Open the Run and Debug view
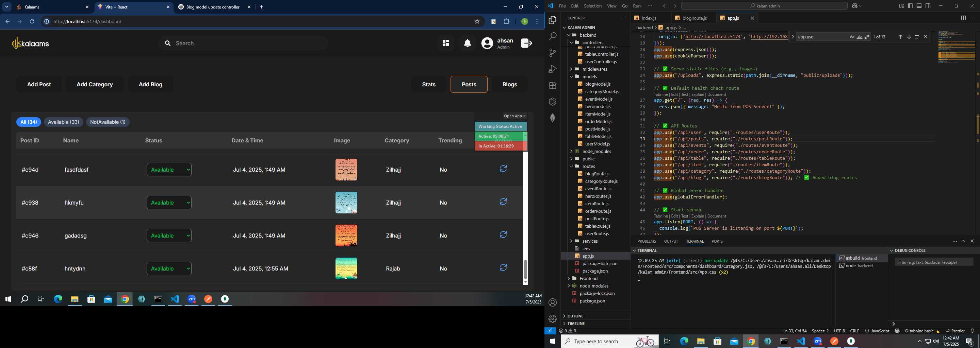 (x=552, y=69)
